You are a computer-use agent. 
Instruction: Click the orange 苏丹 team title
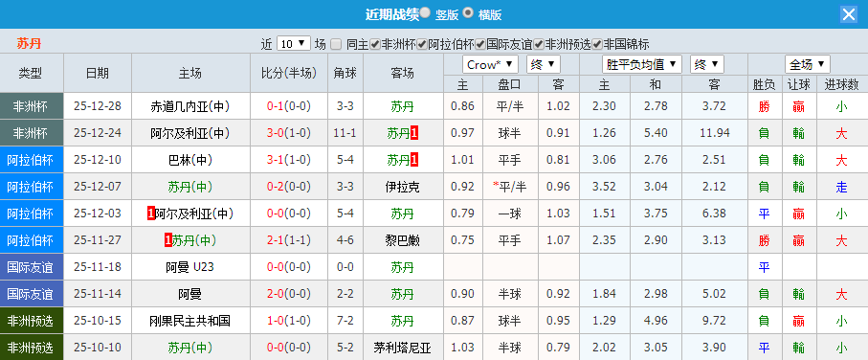(29, 43)
